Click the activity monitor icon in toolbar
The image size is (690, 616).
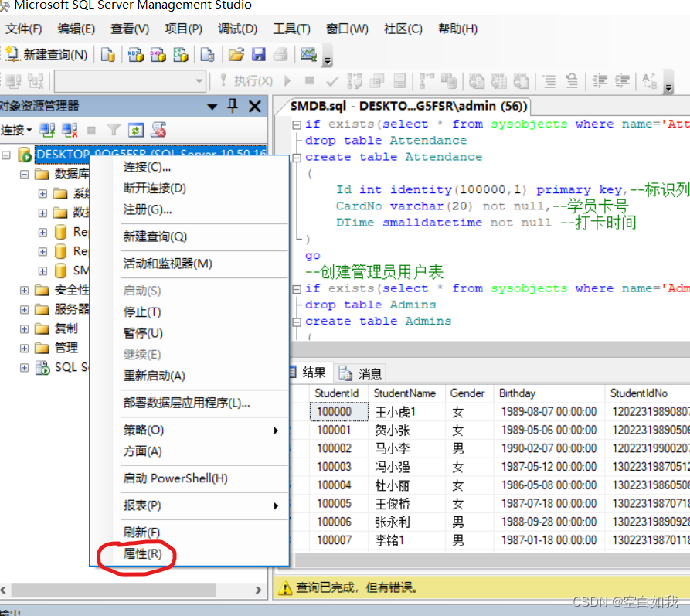(308, 55)
